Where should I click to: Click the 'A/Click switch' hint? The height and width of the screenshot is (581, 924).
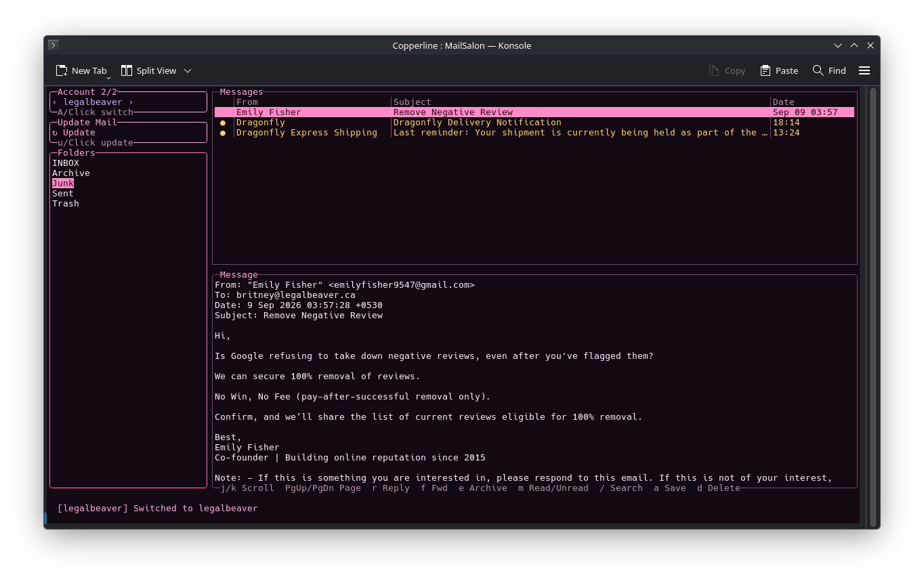[96, 112]
